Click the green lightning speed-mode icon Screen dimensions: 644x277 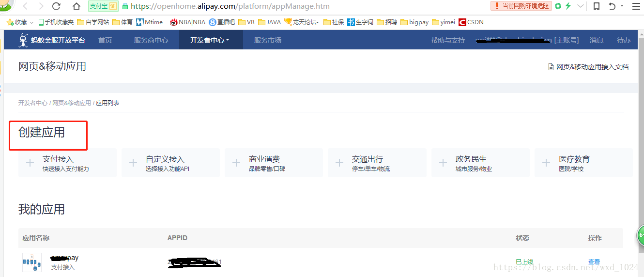pyautogui.click(x=568, y=6)
